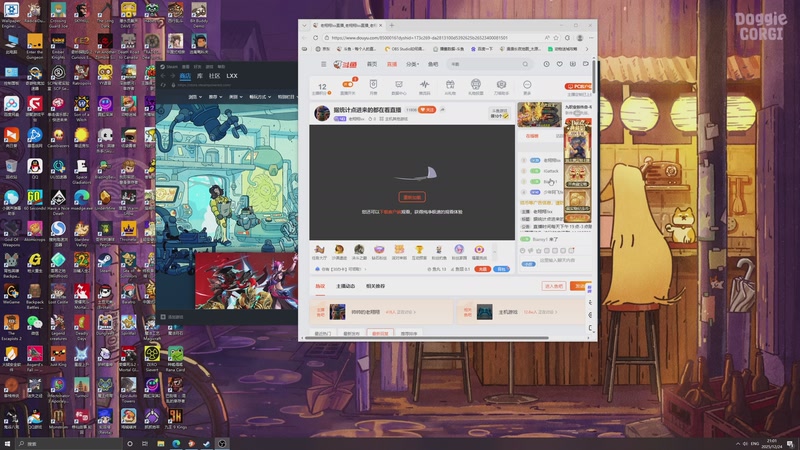Click the emoji icon above chat input
Screen dimensions: 800x450
[x=522, y=251]
